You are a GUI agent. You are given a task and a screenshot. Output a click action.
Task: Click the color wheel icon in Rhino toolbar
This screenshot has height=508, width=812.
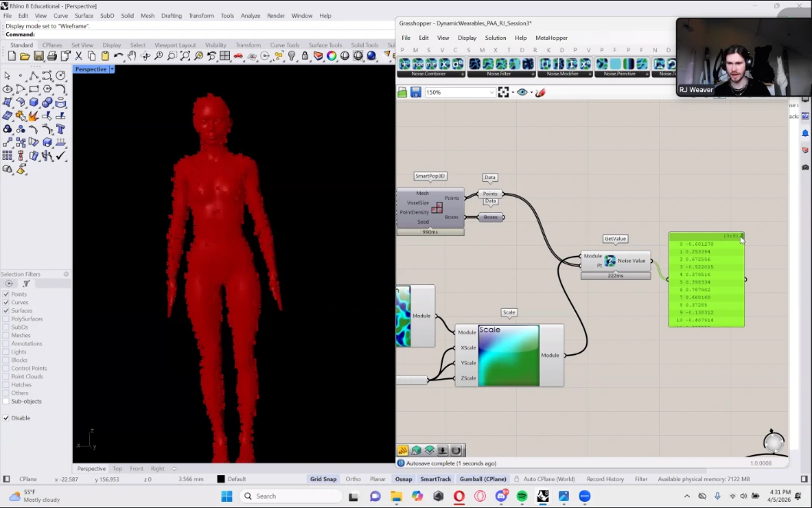pyautogui.click(x=331, y=56)
